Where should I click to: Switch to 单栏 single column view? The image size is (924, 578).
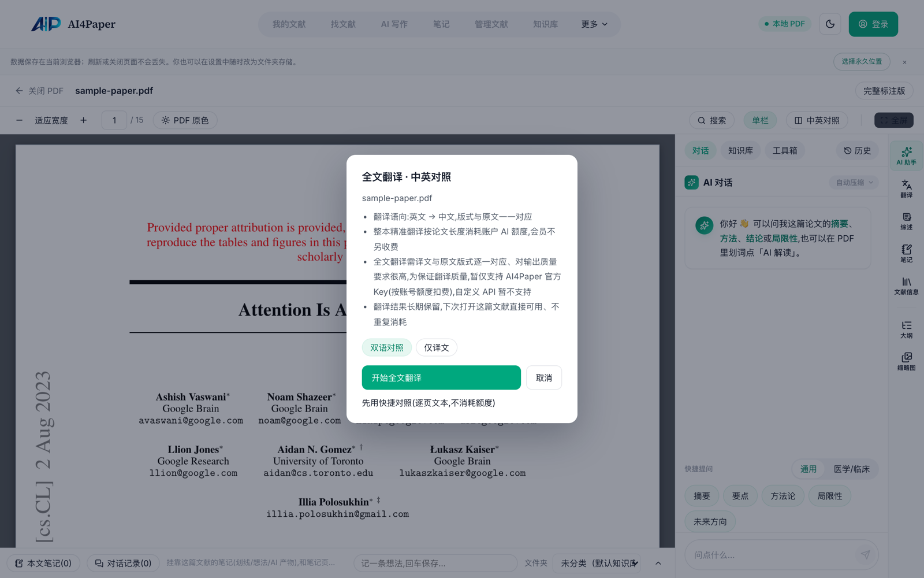(760, 120)
